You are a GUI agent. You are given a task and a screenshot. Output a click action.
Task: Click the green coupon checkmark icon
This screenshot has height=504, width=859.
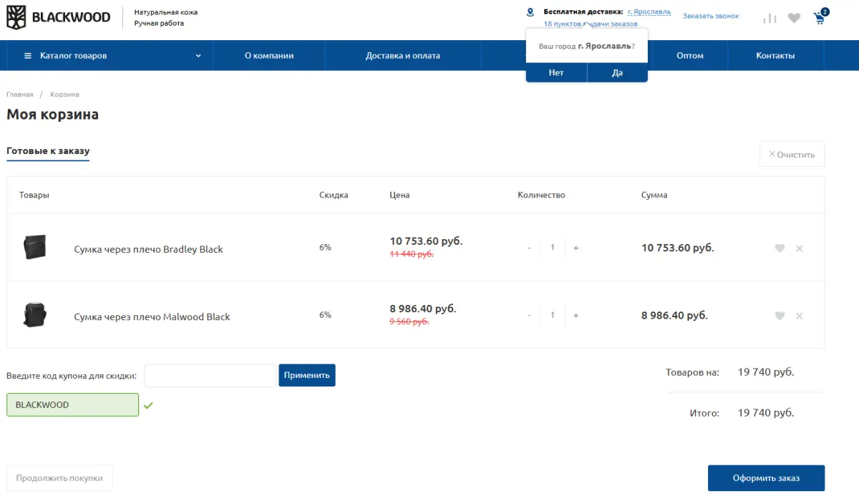click(148, 405)
